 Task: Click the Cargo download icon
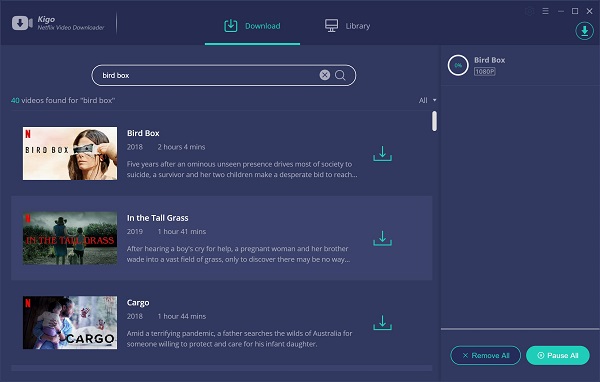tap(382, 323)
